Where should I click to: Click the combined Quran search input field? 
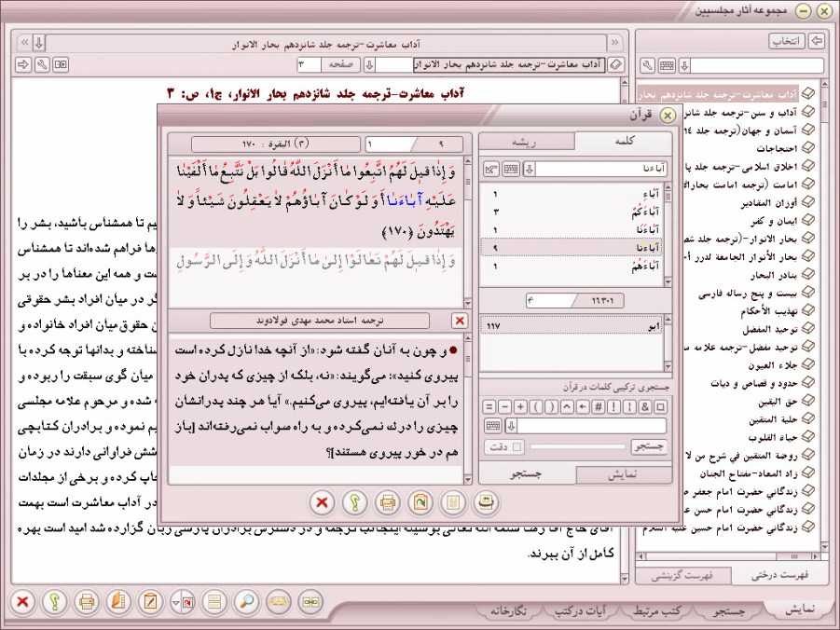pyautogui.click(x=592, y=426)
